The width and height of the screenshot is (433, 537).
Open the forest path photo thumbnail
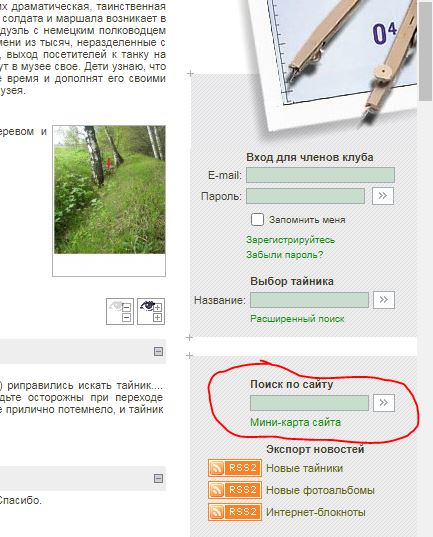(109, 190)
